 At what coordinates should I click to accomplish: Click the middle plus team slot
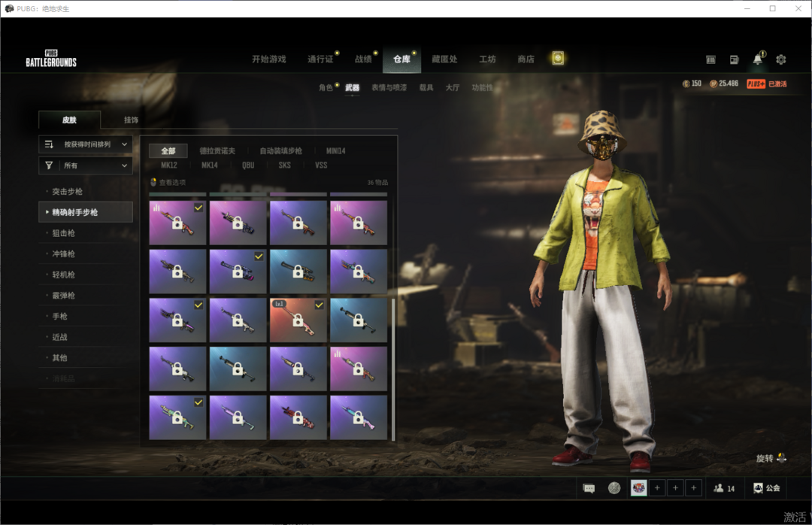click(675, 487)
